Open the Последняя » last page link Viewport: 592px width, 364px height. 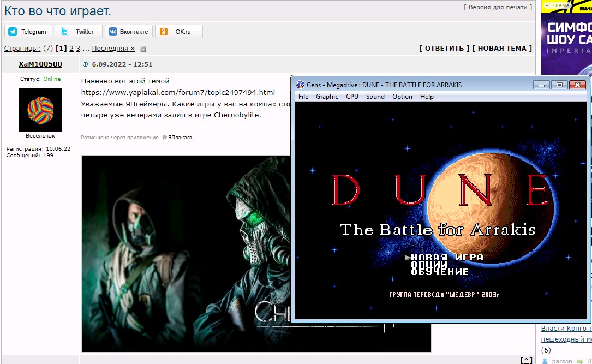[x=113, y=49]
